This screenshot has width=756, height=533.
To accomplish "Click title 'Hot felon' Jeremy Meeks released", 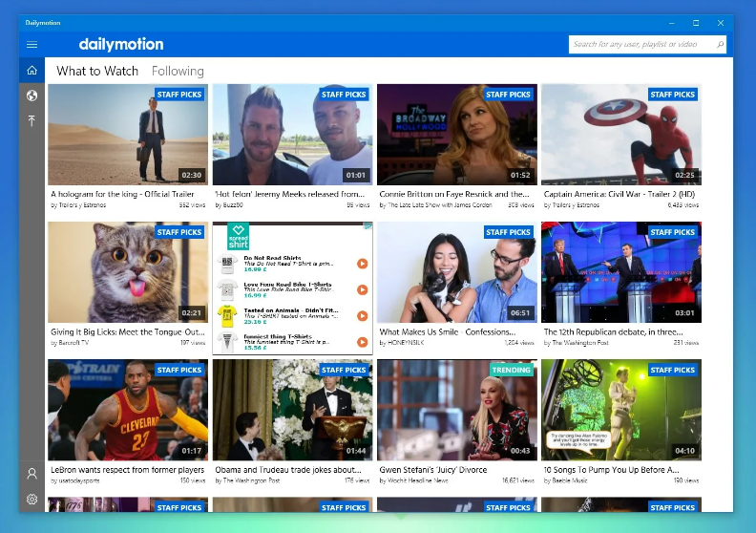I will tap(290, 194).
